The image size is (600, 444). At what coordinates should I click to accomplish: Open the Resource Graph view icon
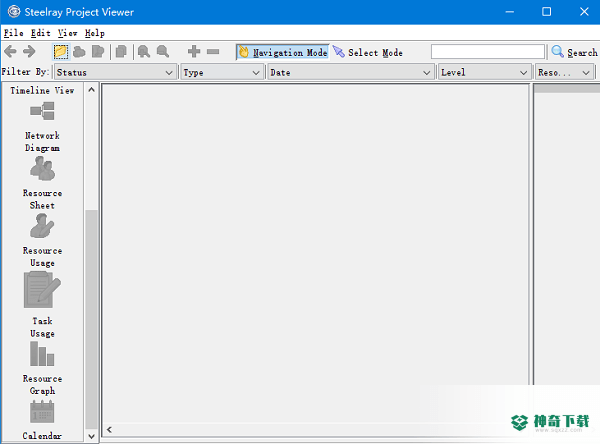[x=42, y=354]
